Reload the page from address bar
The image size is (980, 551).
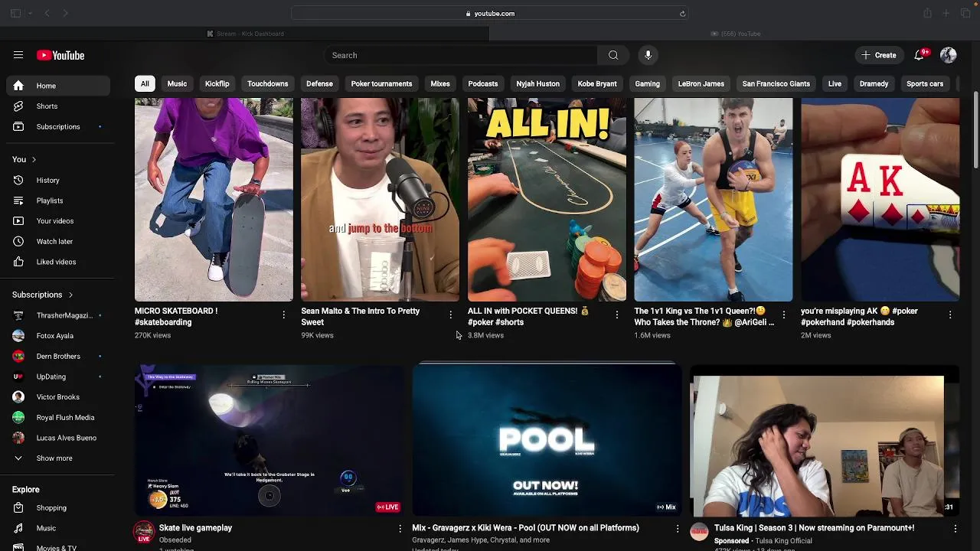tap(682, 13)
